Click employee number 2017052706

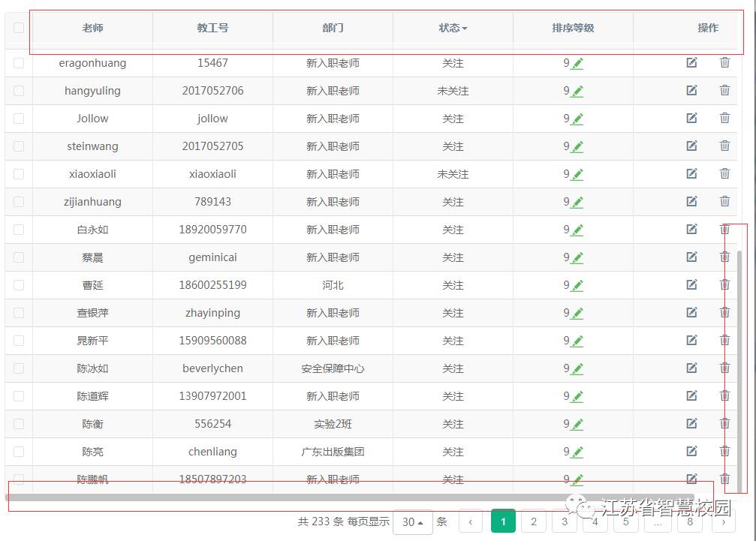click(212, 91)
